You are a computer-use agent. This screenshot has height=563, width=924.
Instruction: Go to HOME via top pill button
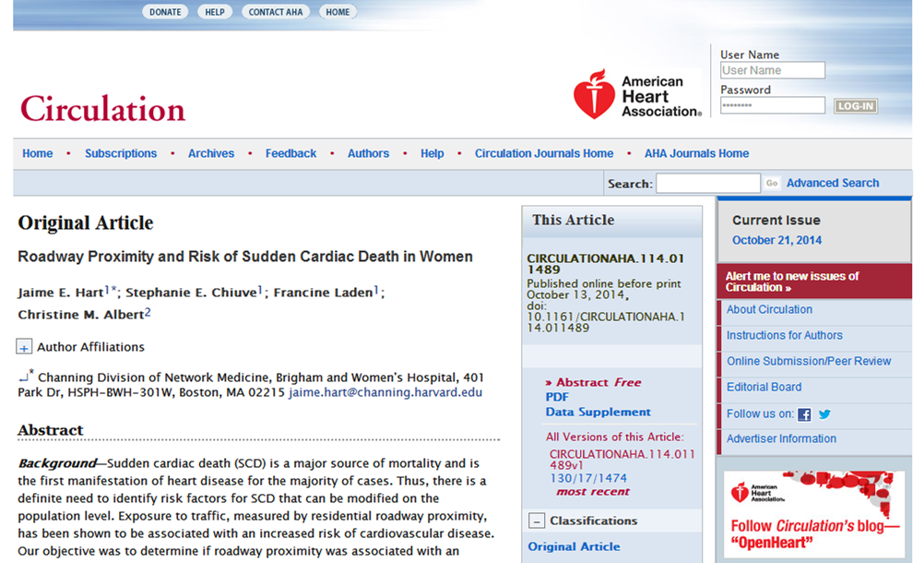click(338, 12)
